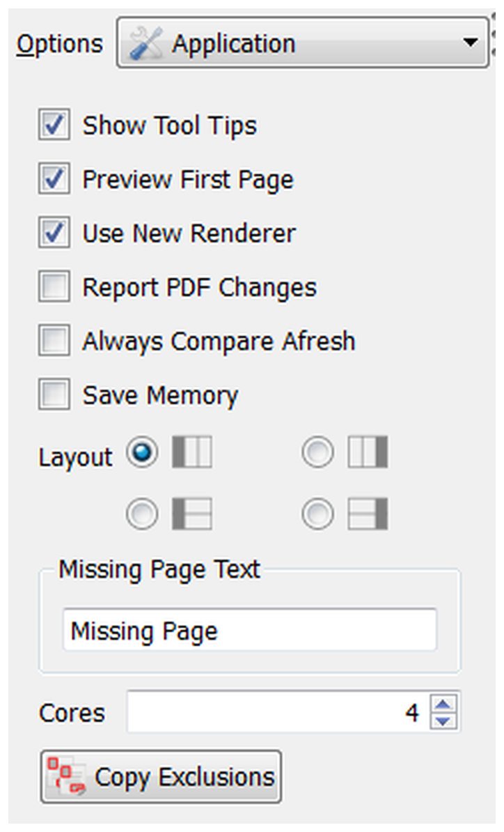Screen dimensions: 504x832
Task: Decrease Cores with the down arrow
Action: [443, 721]
